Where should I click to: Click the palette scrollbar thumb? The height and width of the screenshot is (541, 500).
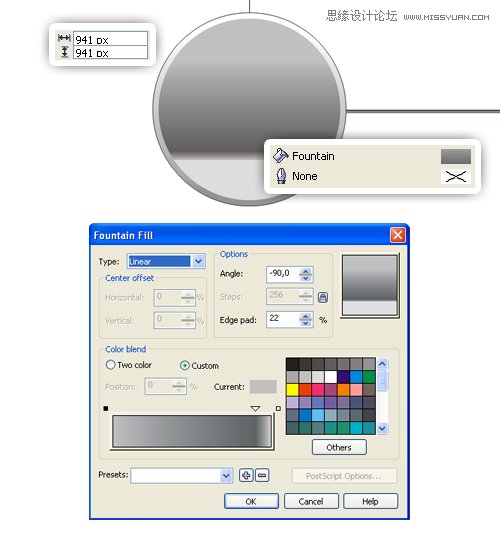pos(382,381)
